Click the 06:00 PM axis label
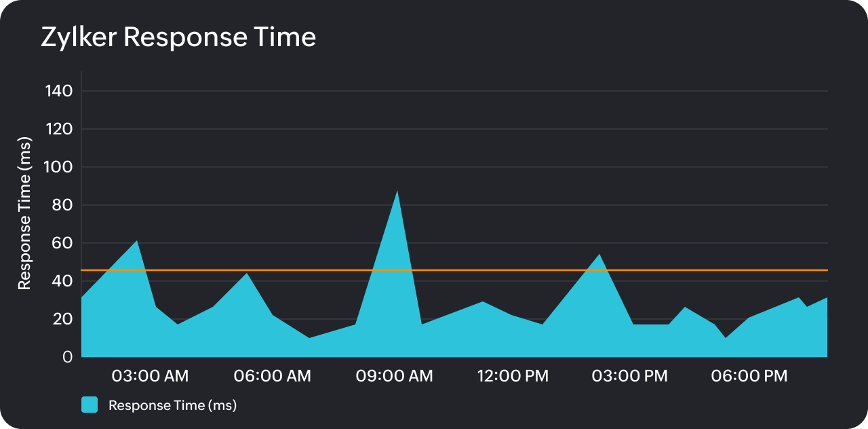The width and height of the screenshot is (868, 429). (749, 375)
